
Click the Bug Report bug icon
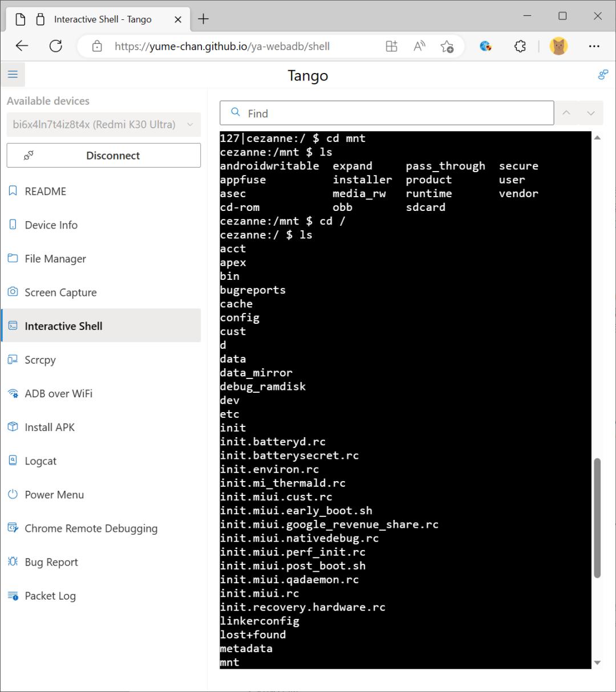click(13, 562)
